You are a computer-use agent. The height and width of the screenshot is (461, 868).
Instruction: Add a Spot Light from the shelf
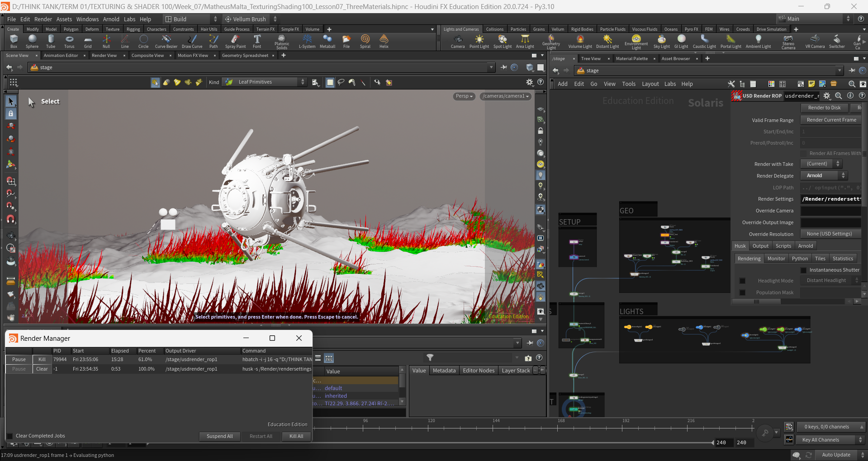pos(503,41)
